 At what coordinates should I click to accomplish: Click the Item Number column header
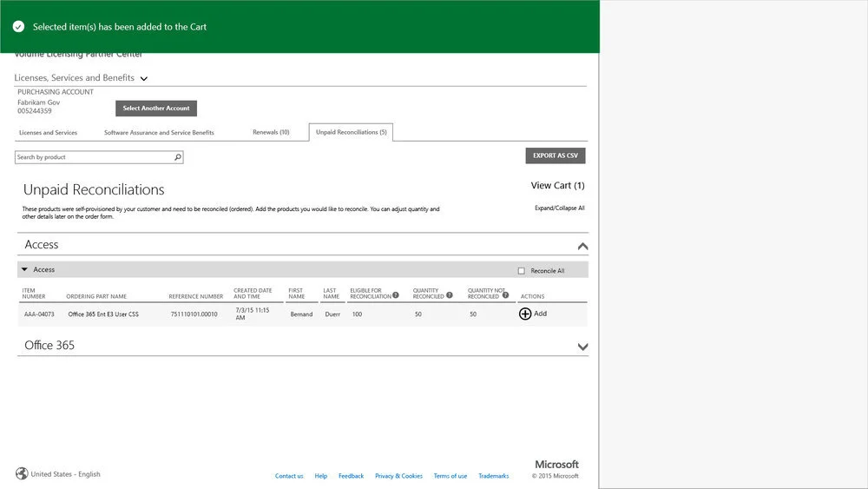34,294
